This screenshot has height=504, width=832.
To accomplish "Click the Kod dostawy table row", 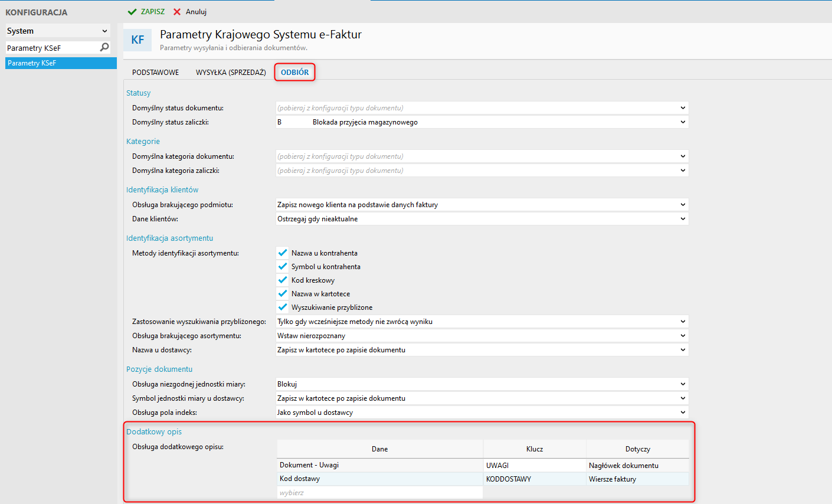I will (379, 479).
